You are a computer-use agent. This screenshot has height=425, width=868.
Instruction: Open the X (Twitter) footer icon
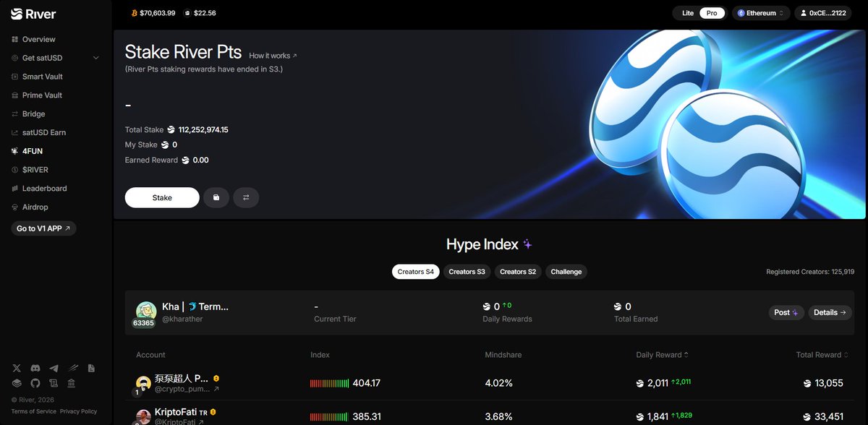click(16, 368)
